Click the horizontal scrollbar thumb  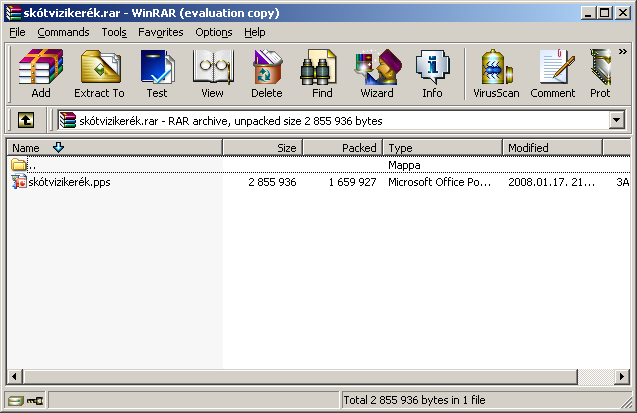coord(300,376)
